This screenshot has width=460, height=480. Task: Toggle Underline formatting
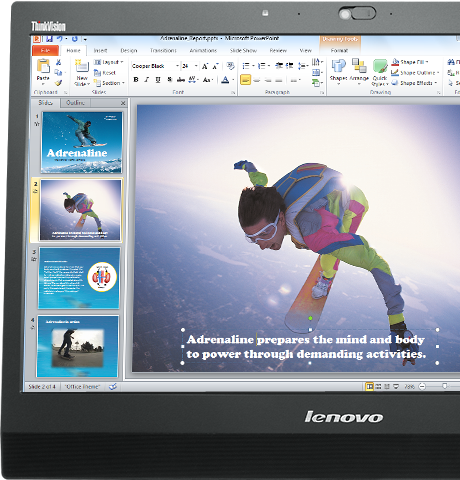click(158, 80)
